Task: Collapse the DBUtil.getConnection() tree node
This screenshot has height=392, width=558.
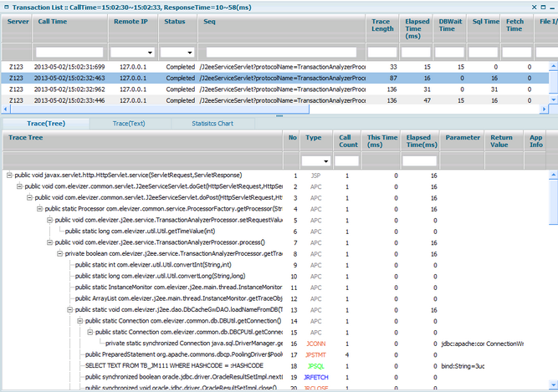Action: click(x=80, y=321)
